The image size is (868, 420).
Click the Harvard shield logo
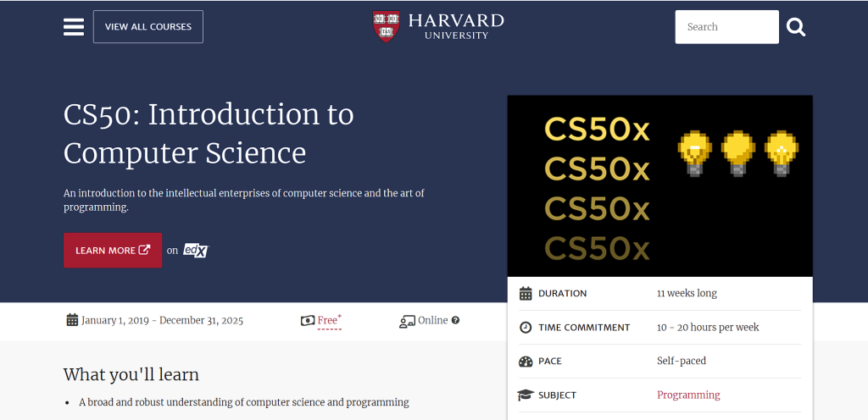pyautogui.click(x=387, y=25)
